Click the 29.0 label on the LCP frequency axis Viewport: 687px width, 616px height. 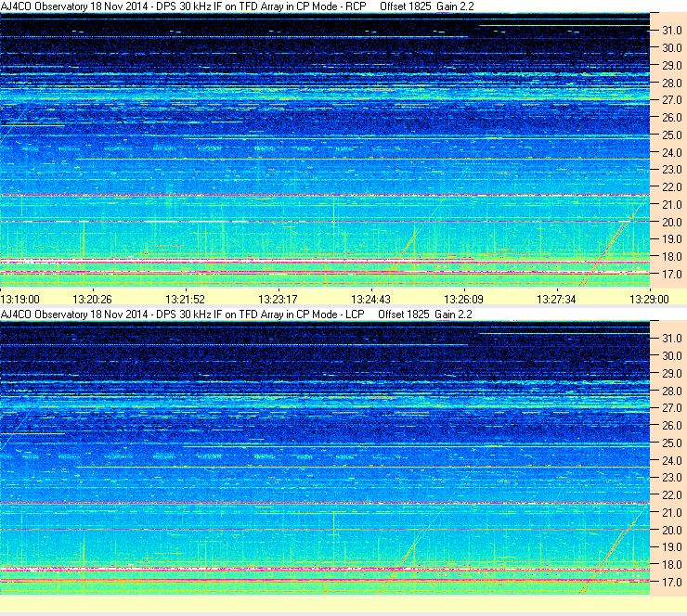[x=671, y=374]
